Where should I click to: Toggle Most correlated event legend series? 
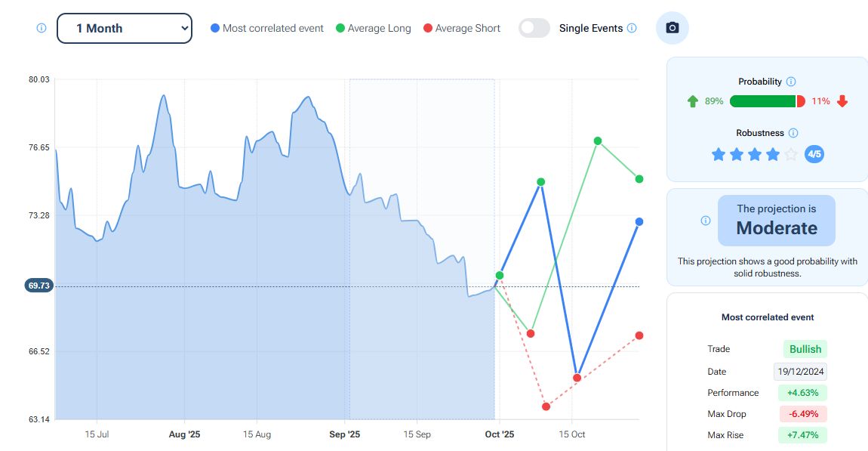tap(267, 28)
